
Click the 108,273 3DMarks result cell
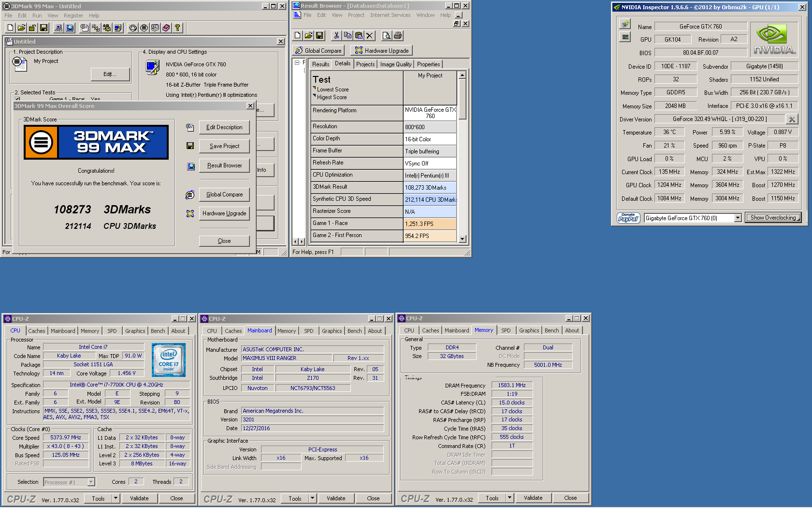[430, 188]
